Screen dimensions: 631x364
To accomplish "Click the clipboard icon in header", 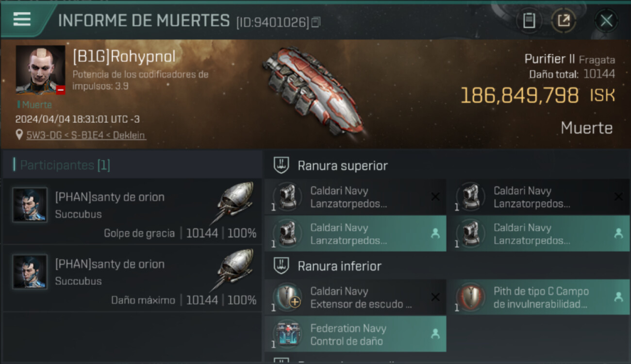I will (x=529, y=21).
